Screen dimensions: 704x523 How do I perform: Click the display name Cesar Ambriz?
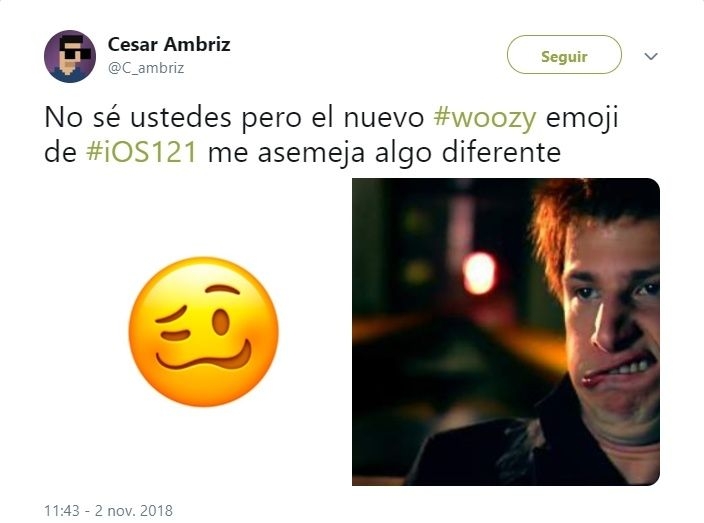coord(169,44)
